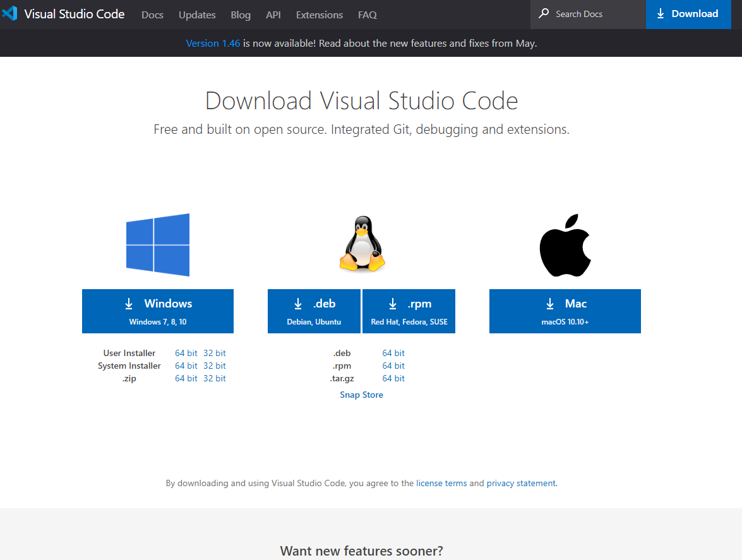Click the 'Download Visual Studio Code' heading
This screenshot has width=742, height=560.
click(x=362, y=101)
